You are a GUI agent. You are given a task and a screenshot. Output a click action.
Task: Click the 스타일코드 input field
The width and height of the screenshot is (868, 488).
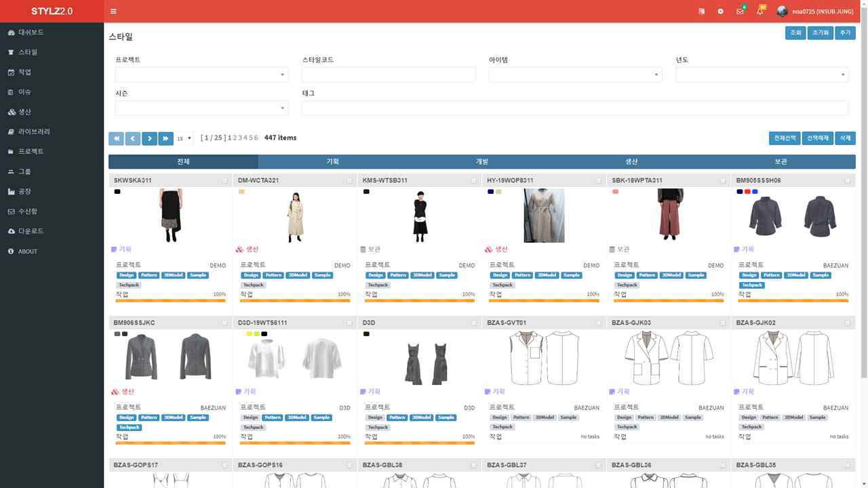[389, 75]
